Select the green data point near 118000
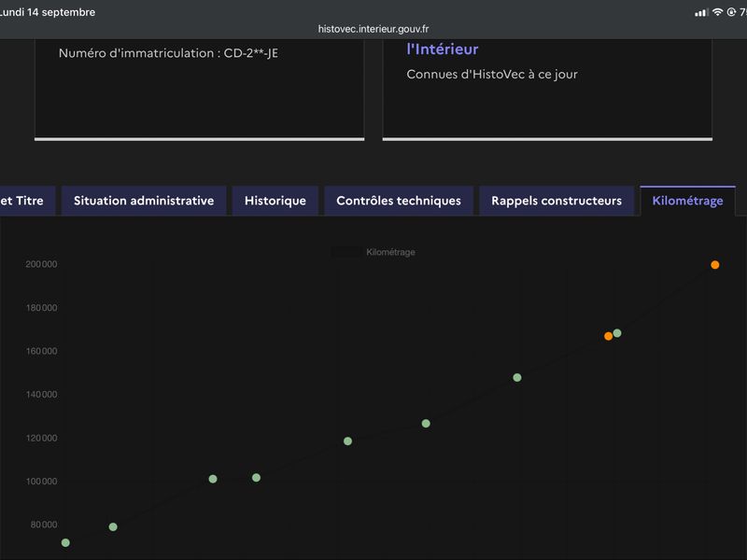Image resolution: width=747 pixels, height=560 pixels. coord(347,441)
